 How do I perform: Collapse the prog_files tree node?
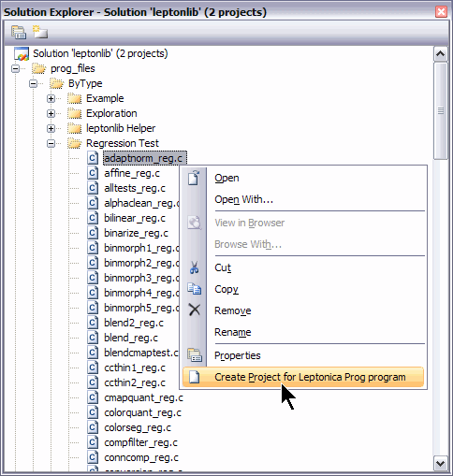(15, 68)
